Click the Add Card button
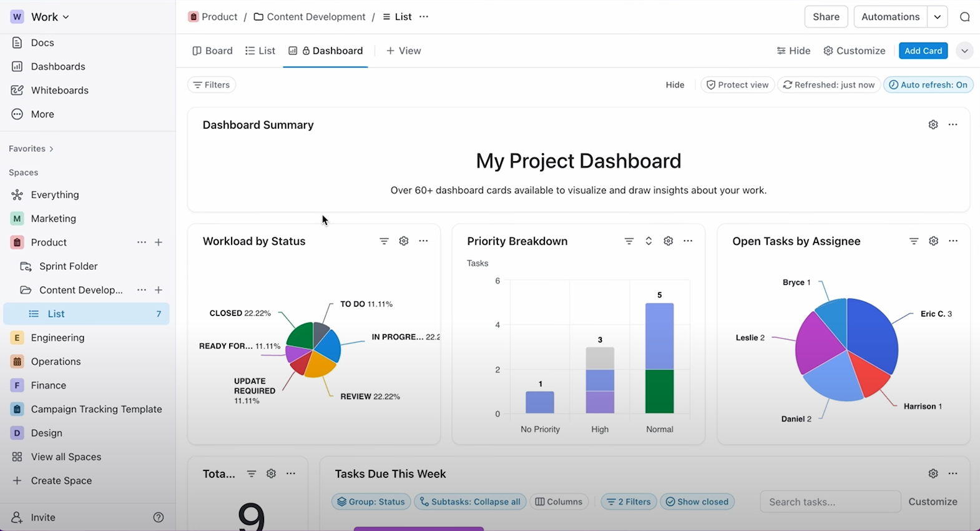980x531 pixels. (x=923, y=51)
